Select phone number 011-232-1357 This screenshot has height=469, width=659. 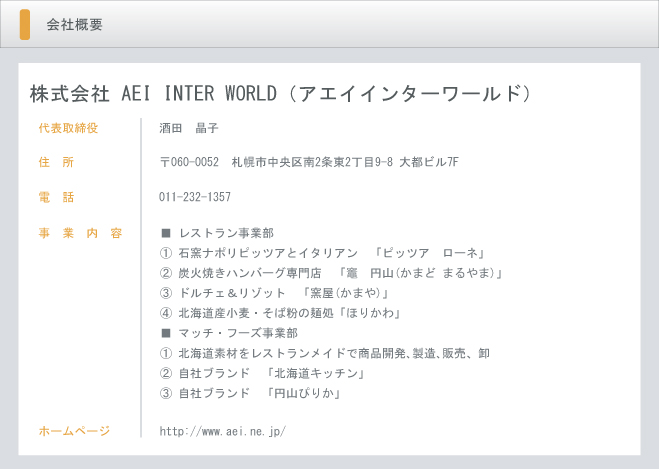(195, 197)
